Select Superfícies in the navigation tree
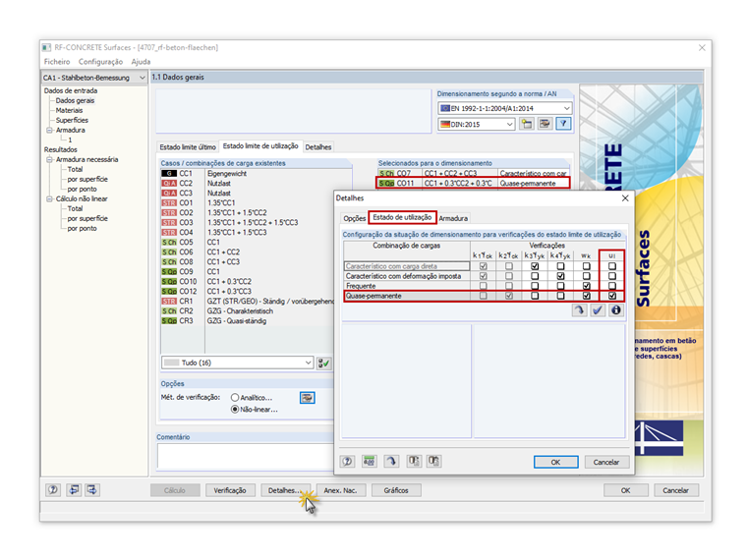Image resolution: width=747 pixels, height=560 pixels. [72, 120]
